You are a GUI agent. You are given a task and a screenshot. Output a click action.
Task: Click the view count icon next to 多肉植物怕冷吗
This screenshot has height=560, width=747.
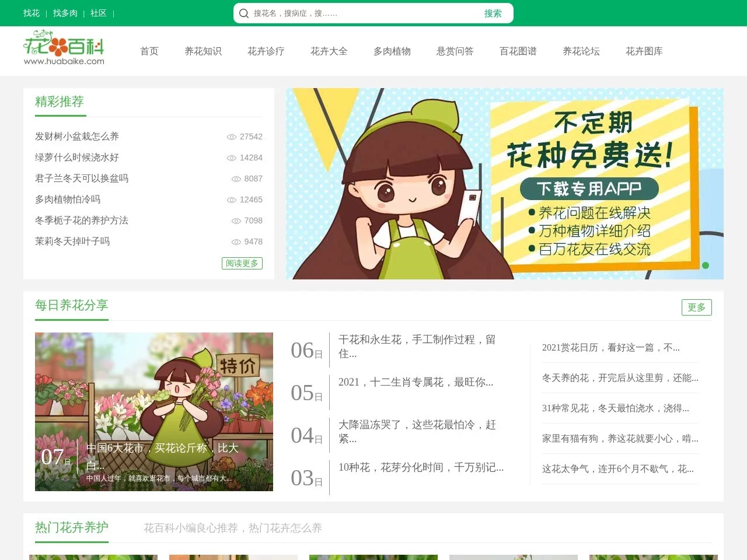click(x=232, y=199)
